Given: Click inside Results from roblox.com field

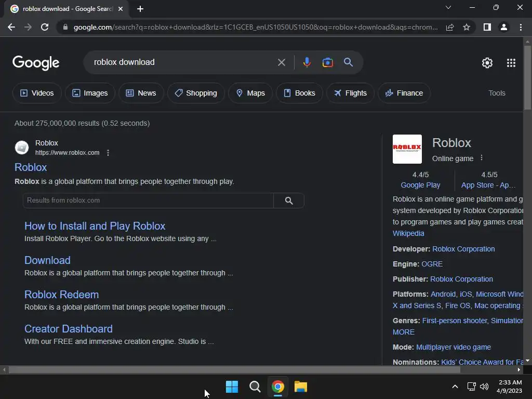Looking at the screenshot, I should [148, 201].
